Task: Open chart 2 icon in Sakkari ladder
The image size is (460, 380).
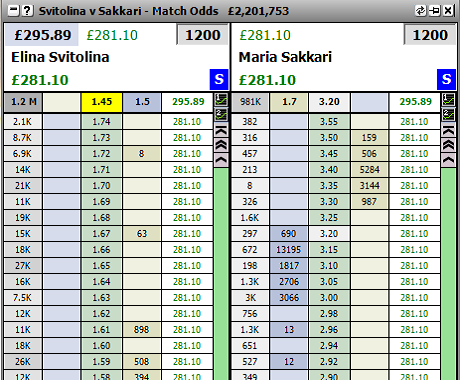Action: click(449, 114)
